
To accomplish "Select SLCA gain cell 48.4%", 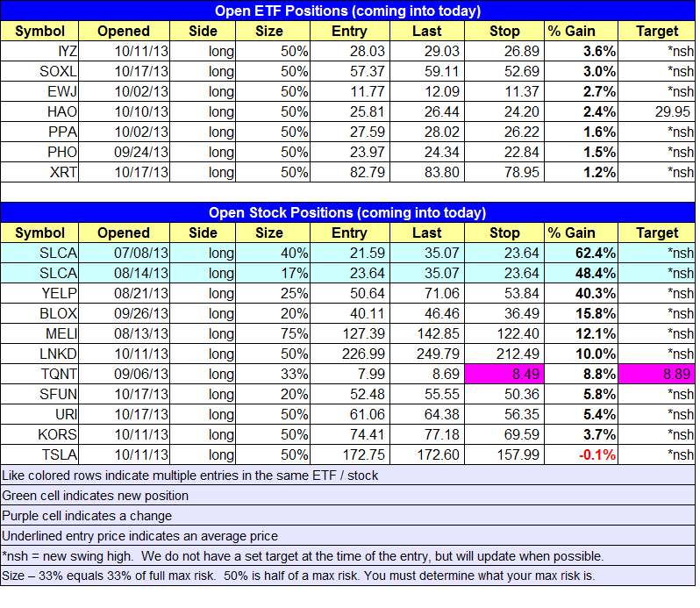I will click(582, 273).
